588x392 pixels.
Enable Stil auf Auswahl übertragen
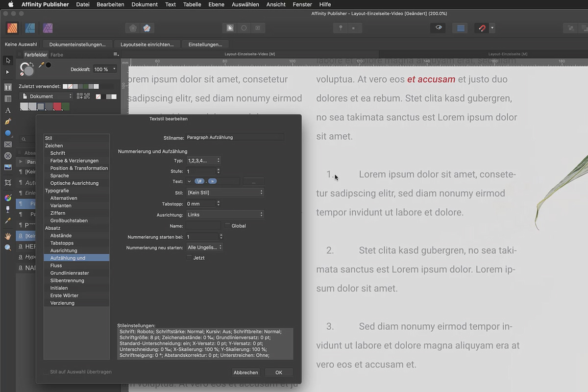[45, 372]
